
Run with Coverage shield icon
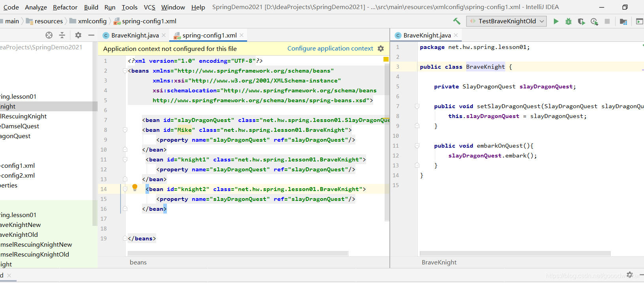(x=581, y=21)
